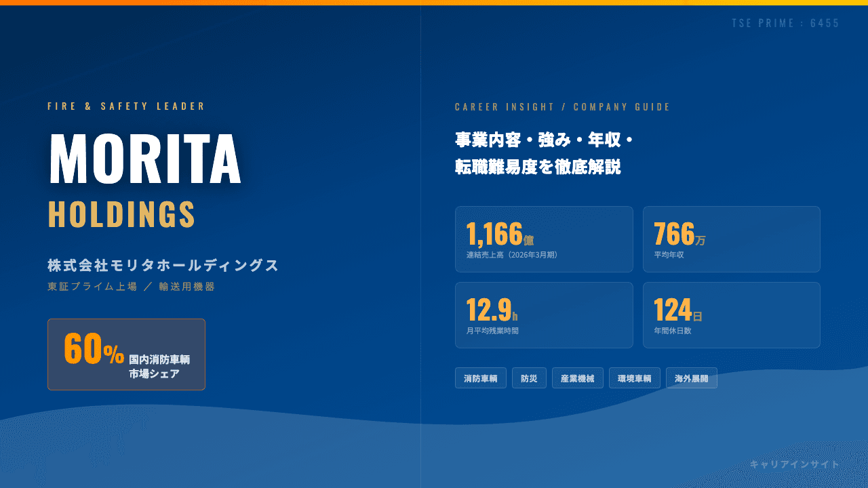
Task: Click the 転職難易度を徹底解説 headline line
Action: (x=538, y=167)
